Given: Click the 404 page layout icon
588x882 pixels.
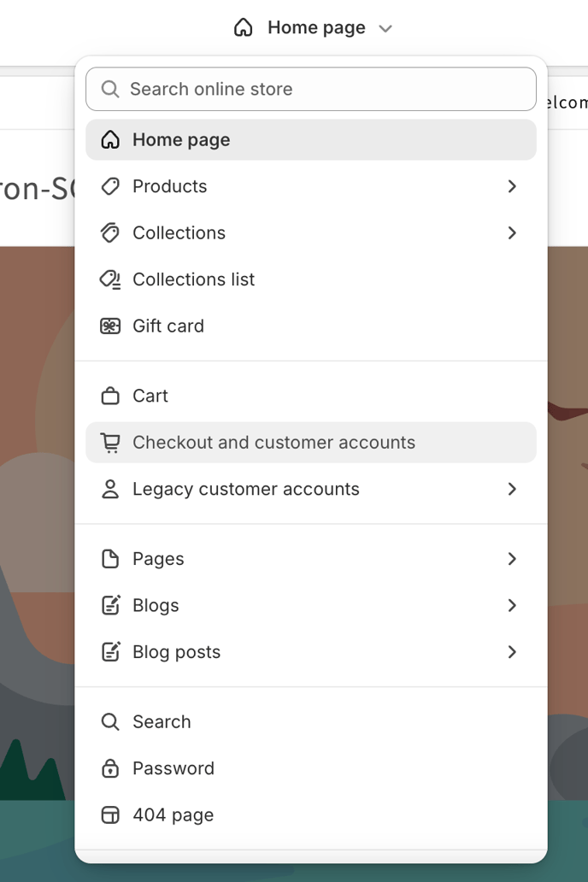Looking at the screenshot, I should pyautogui.click(x=110, y=815).
